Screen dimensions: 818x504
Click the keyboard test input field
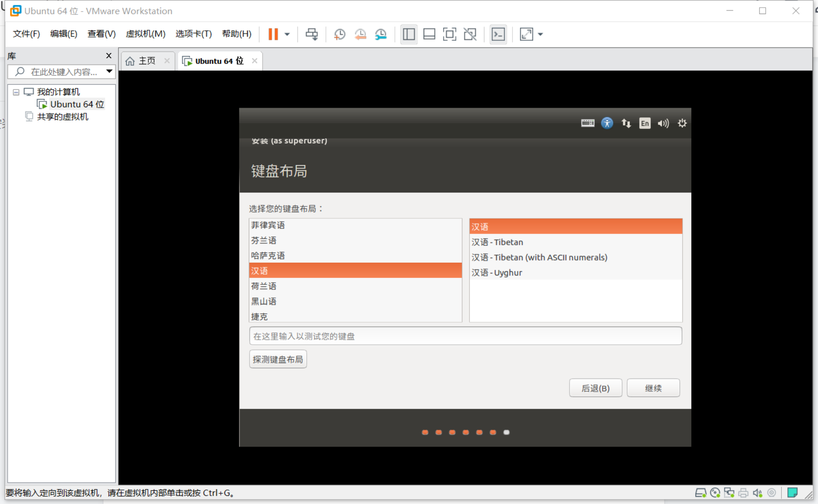(465, 336)
